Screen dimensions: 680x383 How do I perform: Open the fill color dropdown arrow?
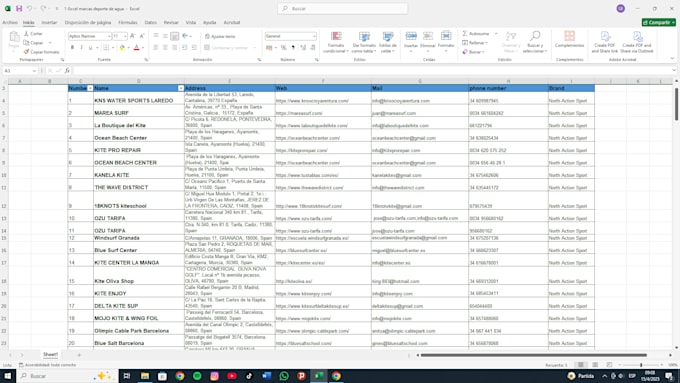(128, 48)
